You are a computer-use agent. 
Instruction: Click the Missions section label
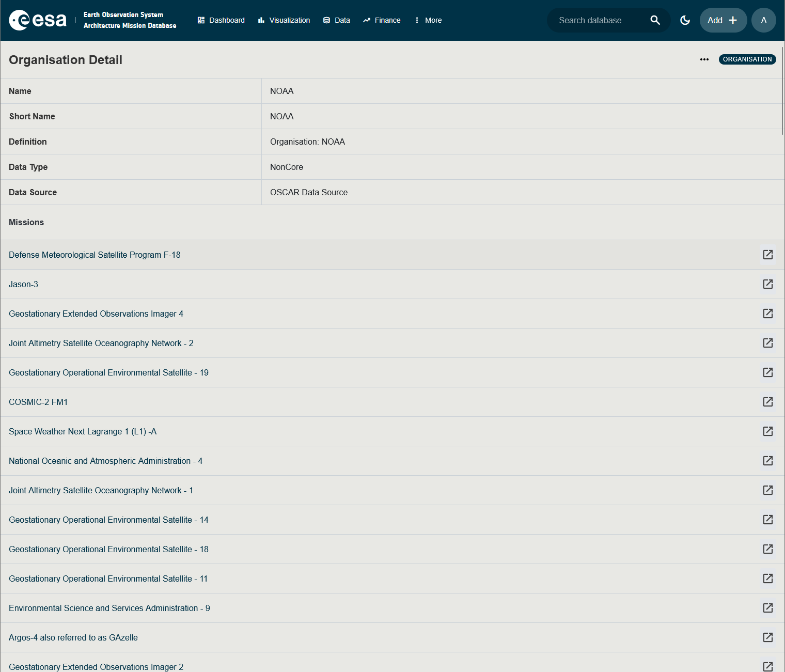(x=26, y=222)
